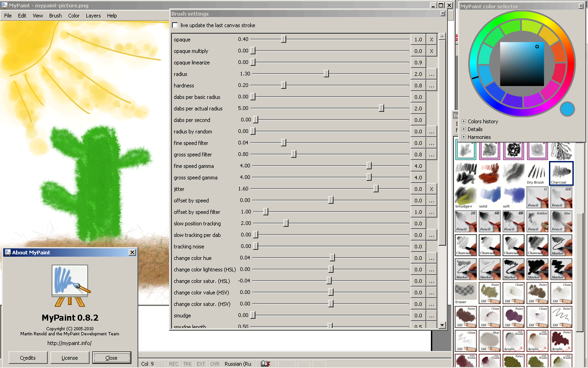Open the mypaint.info website link
Viewport: 588px width, 368px height.
[70, 343]
